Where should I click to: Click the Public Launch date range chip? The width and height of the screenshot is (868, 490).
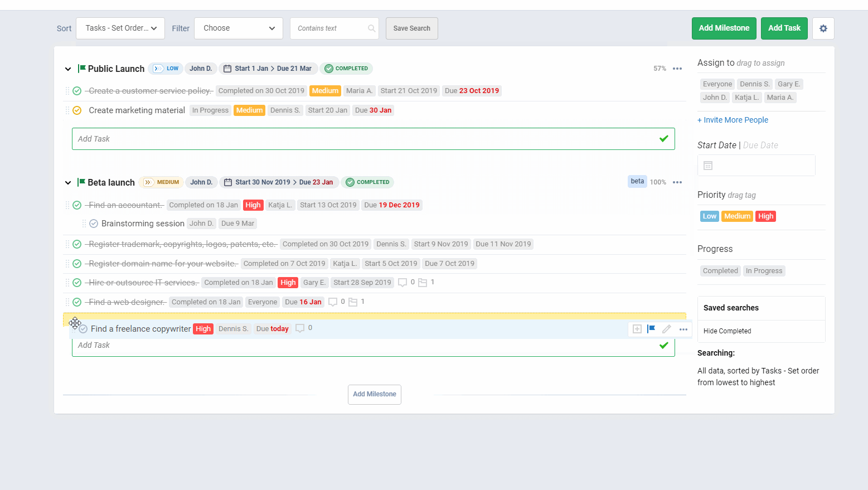click(268, 69)
